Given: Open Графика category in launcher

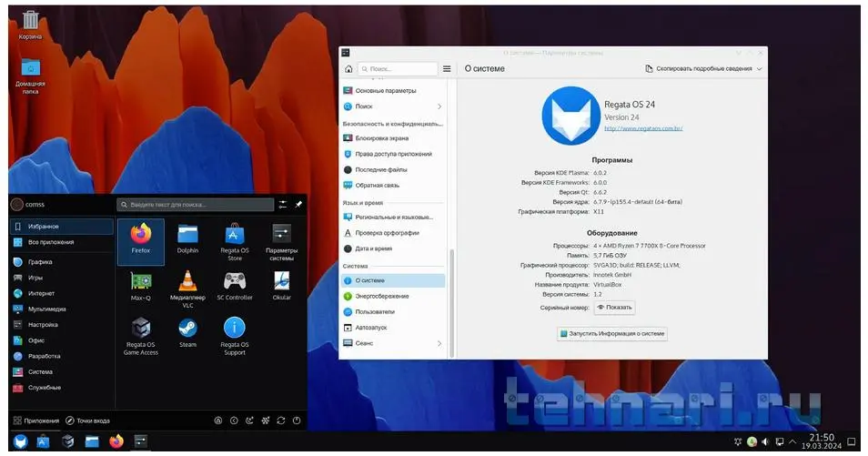Looking at the screenshot, I should 62,261.
